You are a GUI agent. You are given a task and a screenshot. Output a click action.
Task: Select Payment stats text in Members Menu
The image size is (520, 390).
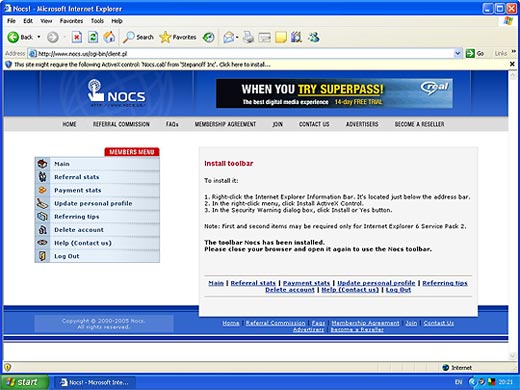(x=78, y=190)
